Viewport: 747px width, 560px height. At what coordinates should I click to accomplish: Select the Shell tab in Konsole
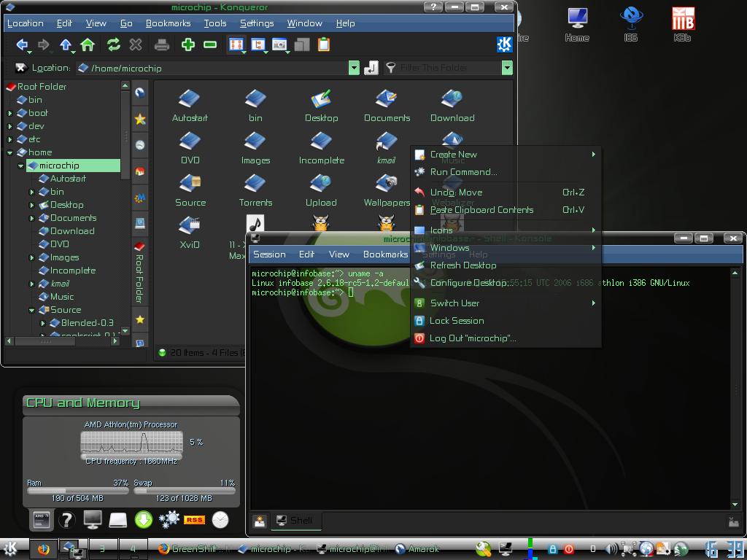coord(295,521)
